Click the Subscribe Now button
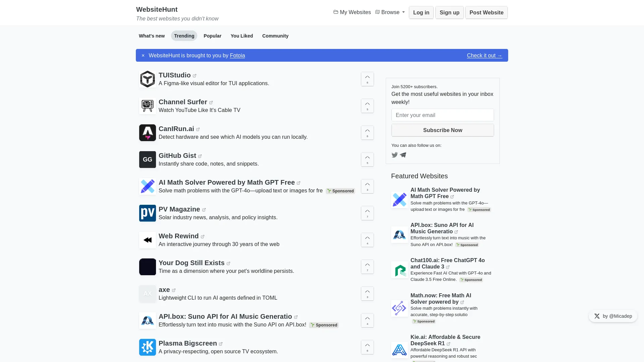Screen dimensions: 644x362 [x=443, y=130]
